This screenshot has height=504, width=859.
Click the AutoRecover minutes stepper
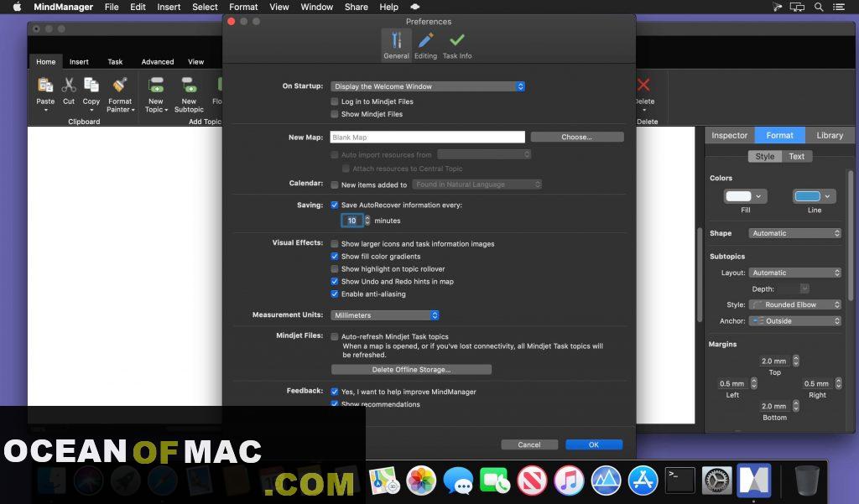[x=367, y=221]
